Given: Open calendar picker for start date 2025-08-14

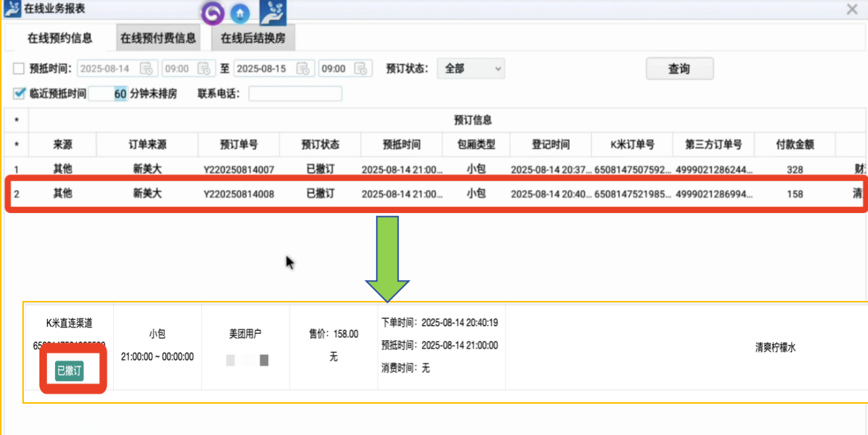Looking at the screenshot, I should (x=147, y=69).
